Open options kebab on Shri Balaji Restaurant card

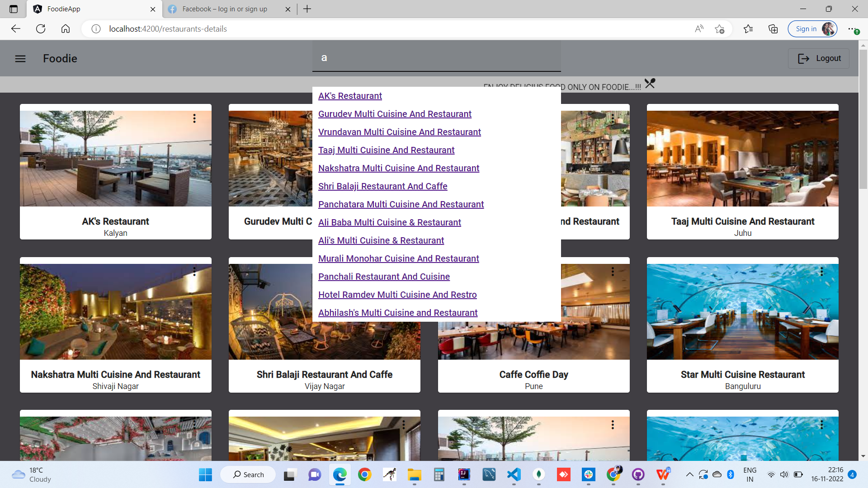tap(404, 272)
